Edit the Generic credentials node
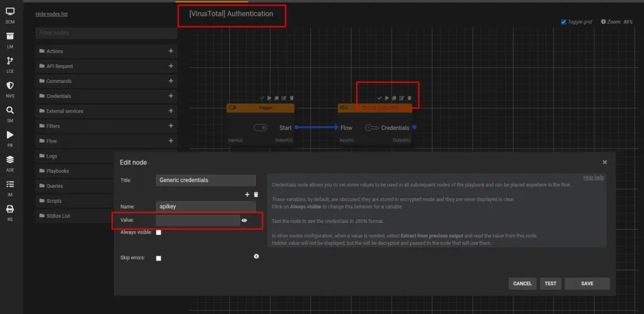The image size is (644, 314). tap(402, 98)
